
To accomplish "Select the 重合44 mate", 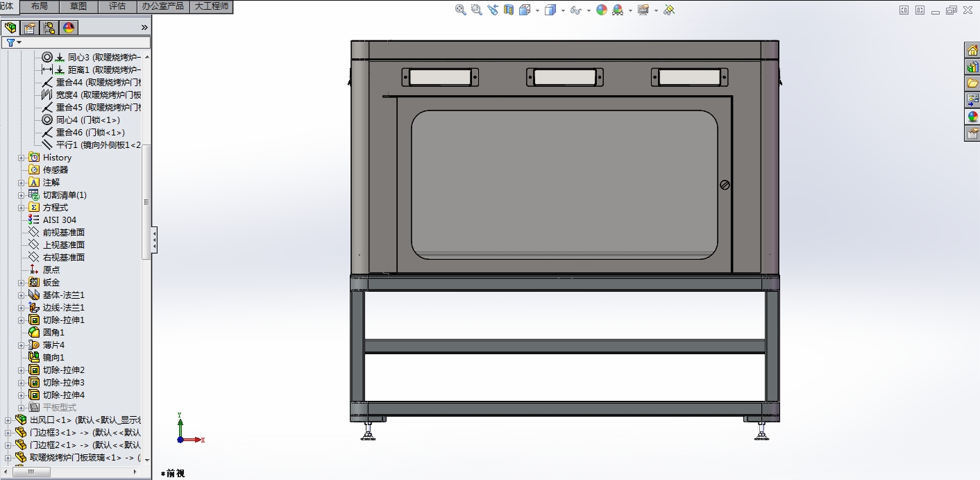I will 92,82.
